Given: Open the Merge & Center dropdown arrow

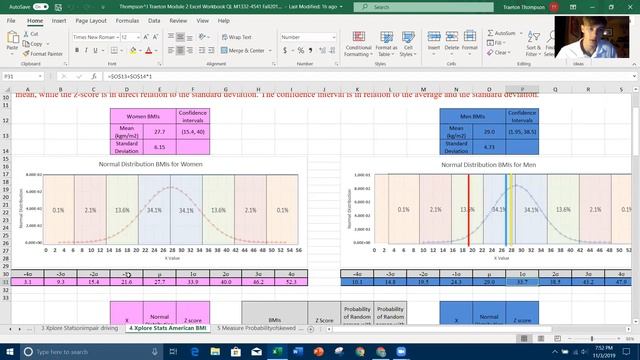Looking at the screenshot, I should click(270, 51).
